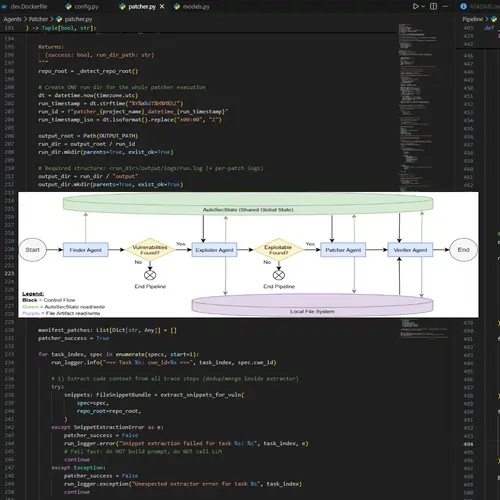
Task: Click the info icon on README.md tab
Action: pos(463,6)
